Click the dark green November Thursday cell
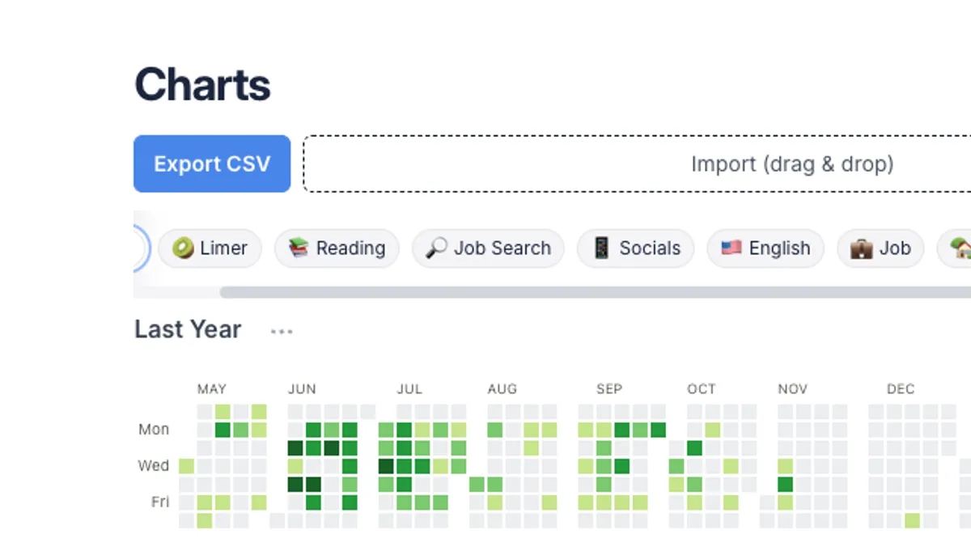Viewport: 971px width, 560px height. point(785,484)
